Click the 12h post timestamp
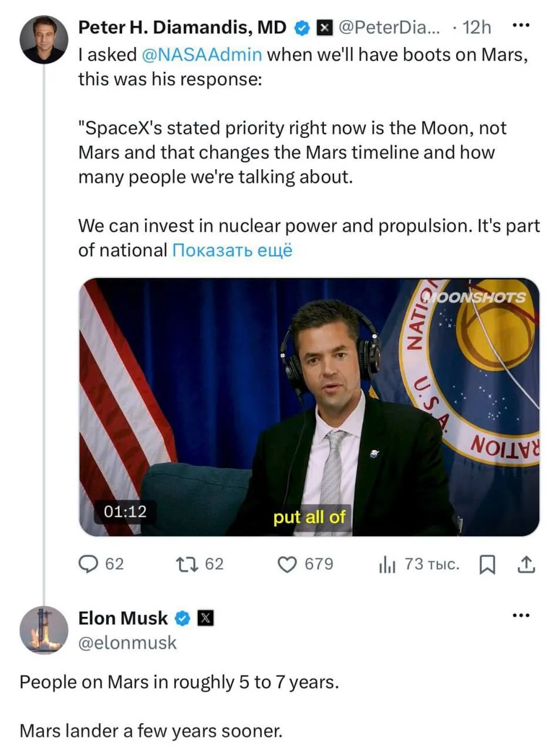 click(477, 27)
